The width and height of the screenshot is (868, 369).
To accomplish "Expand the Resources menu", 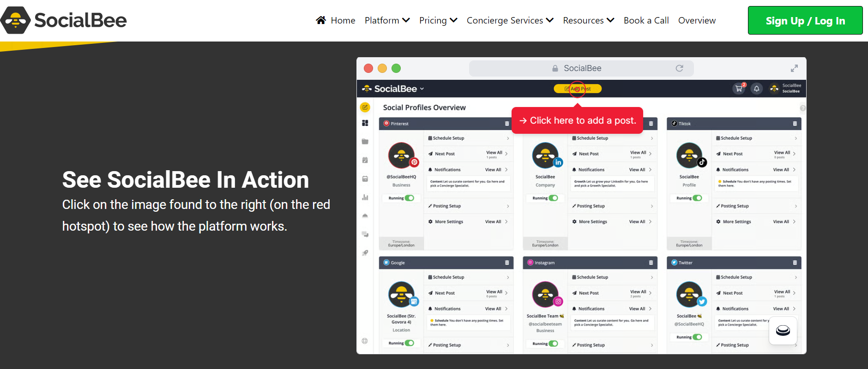I will pos(589,20).
